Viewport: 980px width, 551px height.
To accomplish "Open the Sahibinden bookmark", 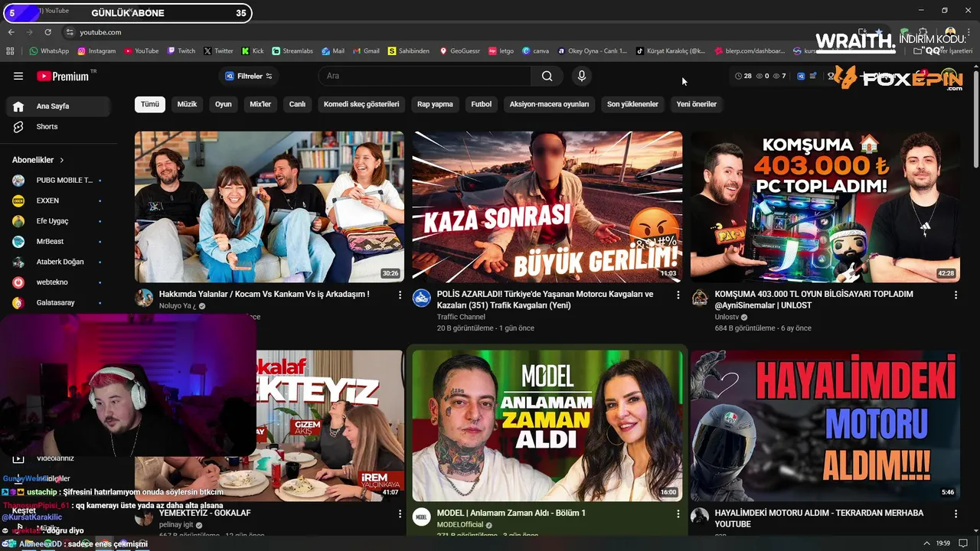I will point(409,51).
